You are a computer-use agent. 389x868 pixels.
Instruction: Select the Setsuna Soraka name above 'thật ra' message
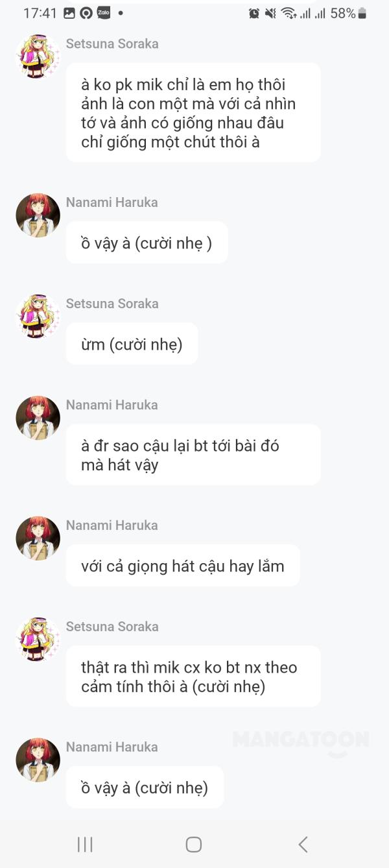[112, 627]
